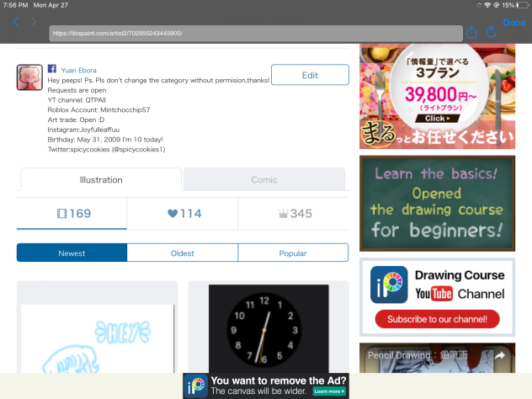The width and height of the screenshot is (532, 399).
Task: Share the Pencil Drawing video
Action: click(499, 356)
